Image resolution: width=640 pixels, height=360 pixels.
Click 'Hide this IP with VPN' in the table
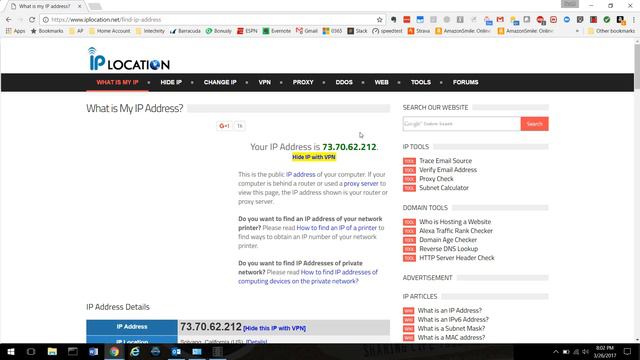(274, 328)
